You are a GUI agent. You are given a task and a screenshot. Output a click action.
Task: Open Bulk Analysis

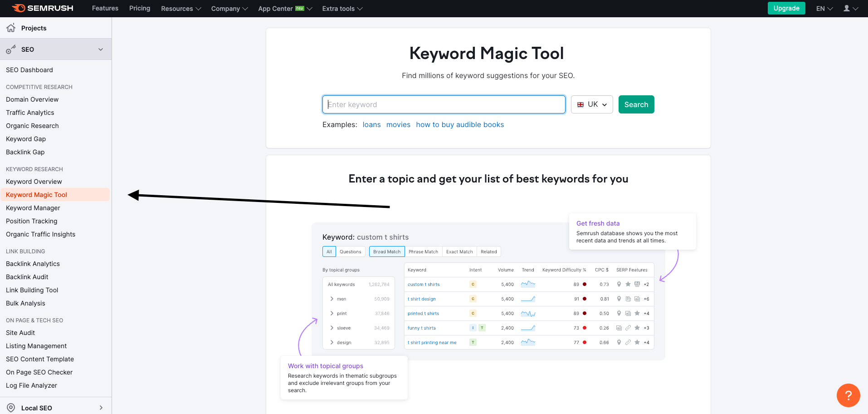point(26,303)
